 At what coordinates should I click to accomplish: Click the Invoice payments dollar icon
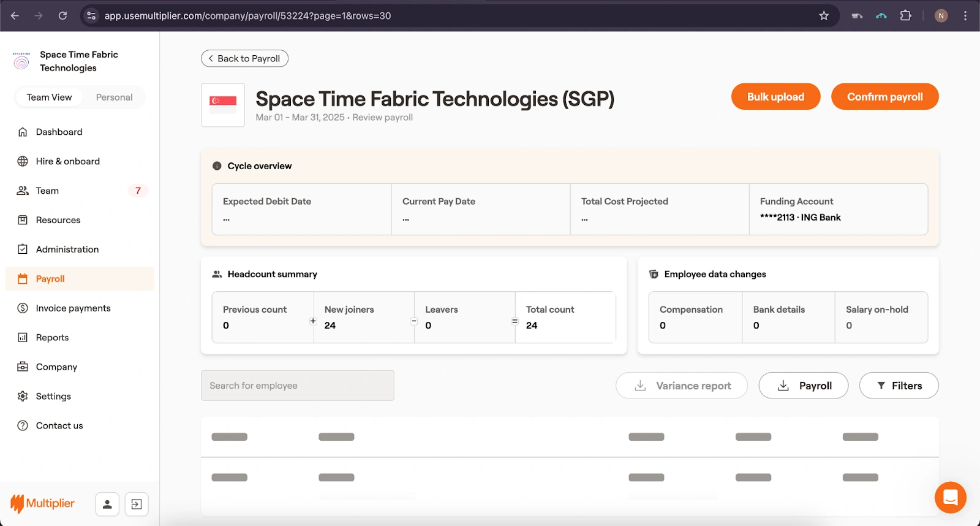(x=23, y=308)
